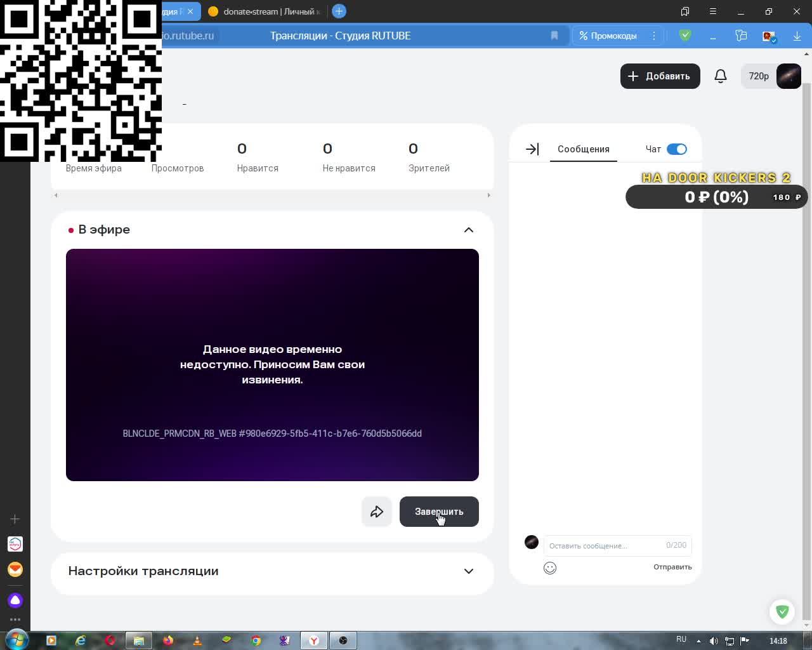This screenshot has height=650, width=812.
Task: Collapse the В эфире section
Action: pos(469,230)
